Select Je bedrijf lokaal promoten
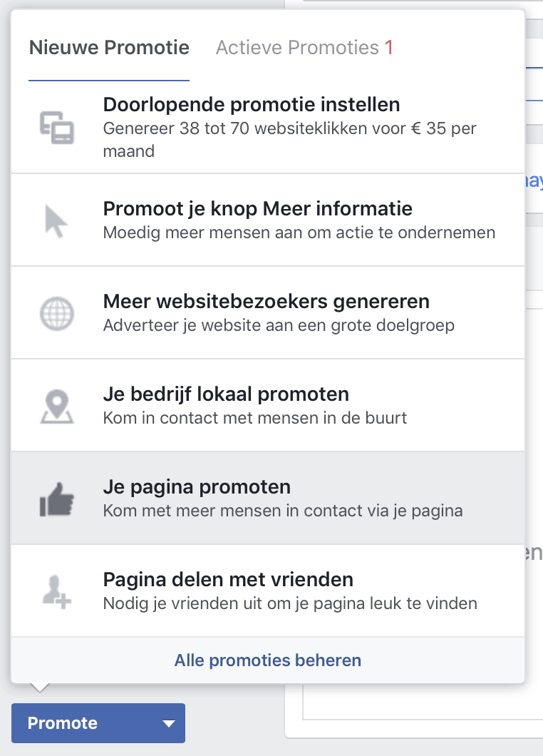Image resolution: width=543 pixels, height=756 pixels. (268, 406)
